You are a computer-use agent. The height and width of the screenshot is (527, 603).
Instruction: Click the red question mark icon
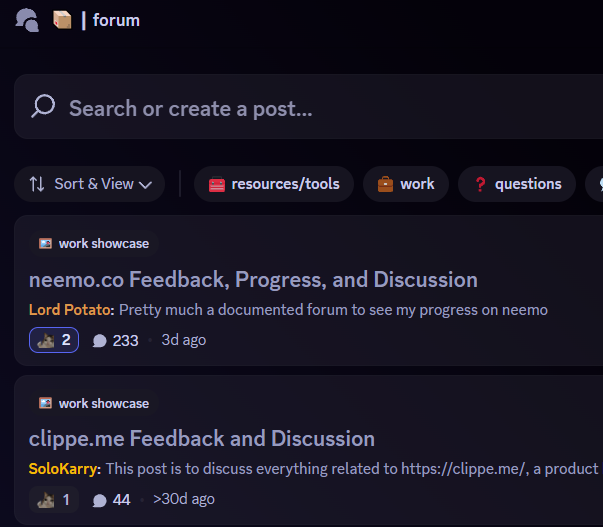point(480,184)
